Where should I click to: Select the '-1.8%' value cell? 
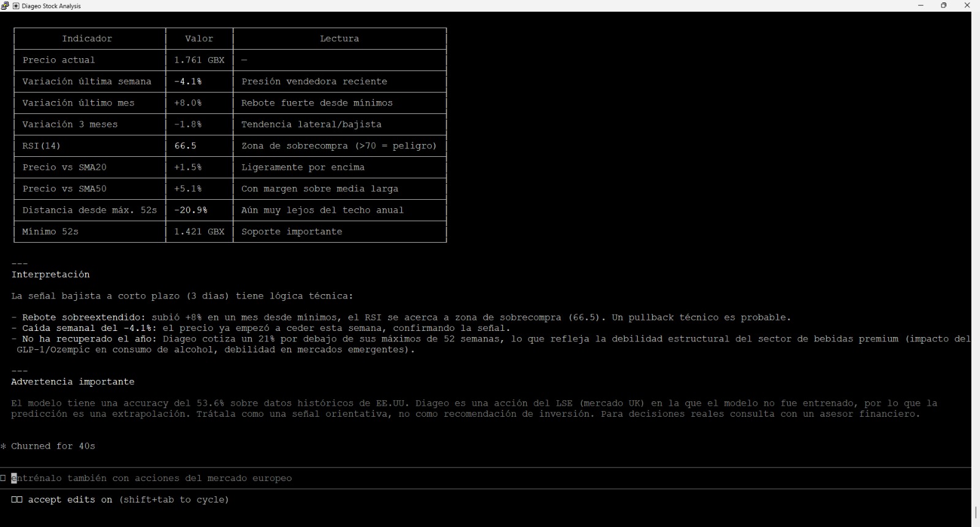[188, 124]
